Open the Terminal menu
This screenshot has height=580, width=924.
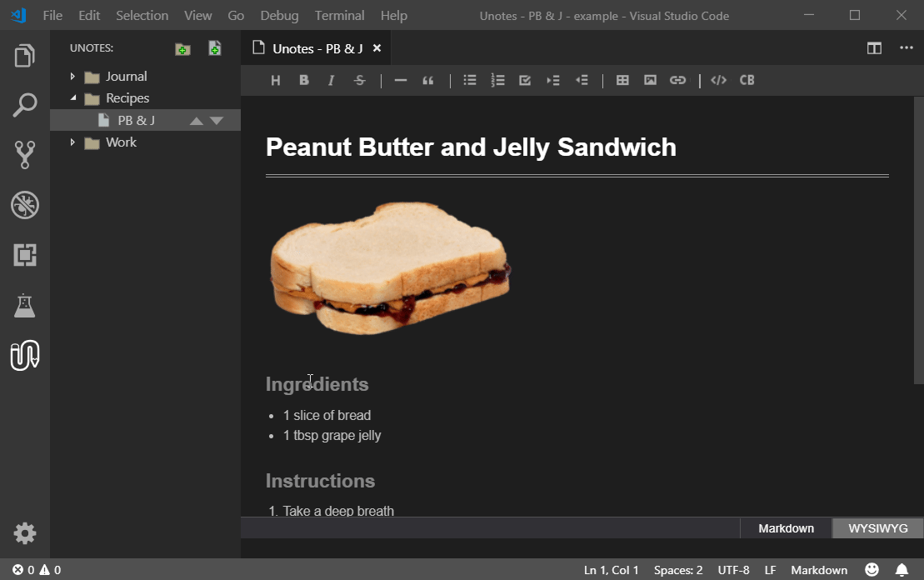click(339, 15)
